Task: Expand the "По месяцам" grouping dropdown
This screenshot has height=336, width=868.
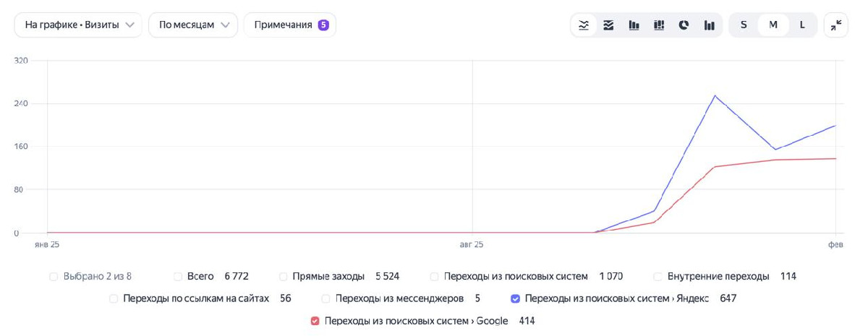Action: 193,25
